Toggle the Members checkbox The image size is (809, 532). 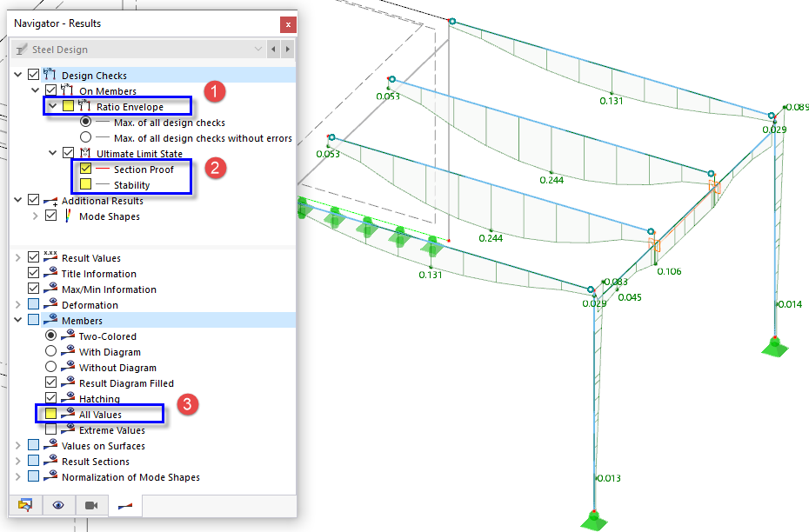(34, 320)
